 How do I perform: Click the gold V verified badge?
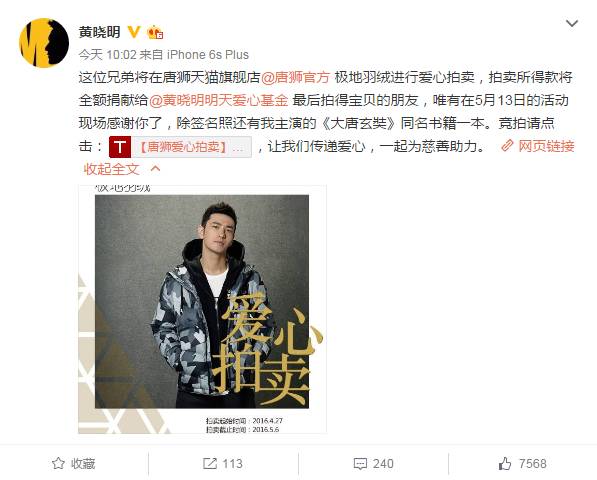[134, 32]
